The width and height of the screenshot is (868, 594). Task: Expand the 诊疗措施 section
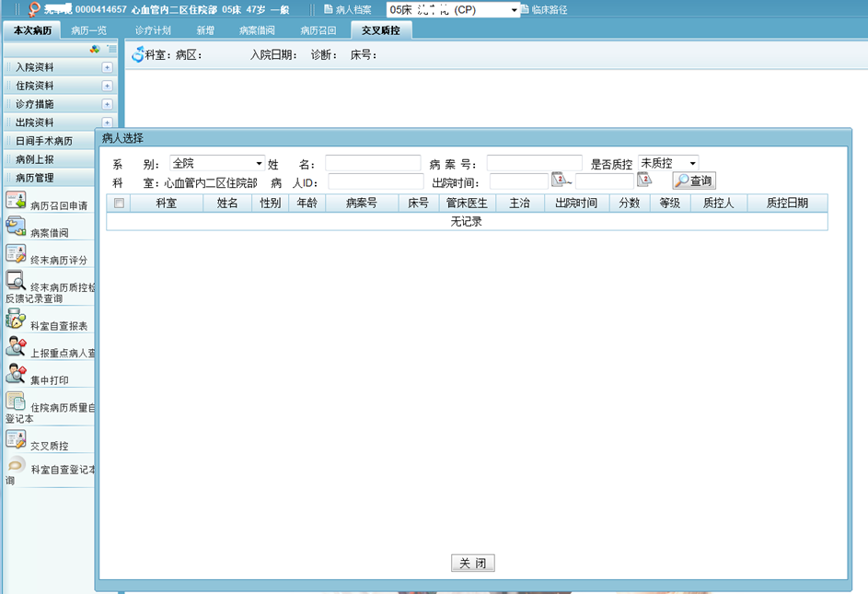click(108, 104)
